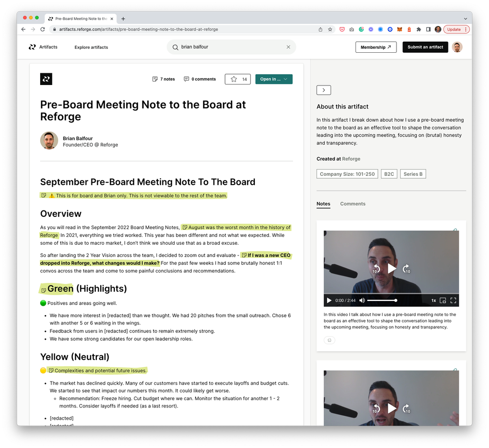Open note icon beside 'If I was a new CEO'
This screenshot has width=489, height=448.
244,255
